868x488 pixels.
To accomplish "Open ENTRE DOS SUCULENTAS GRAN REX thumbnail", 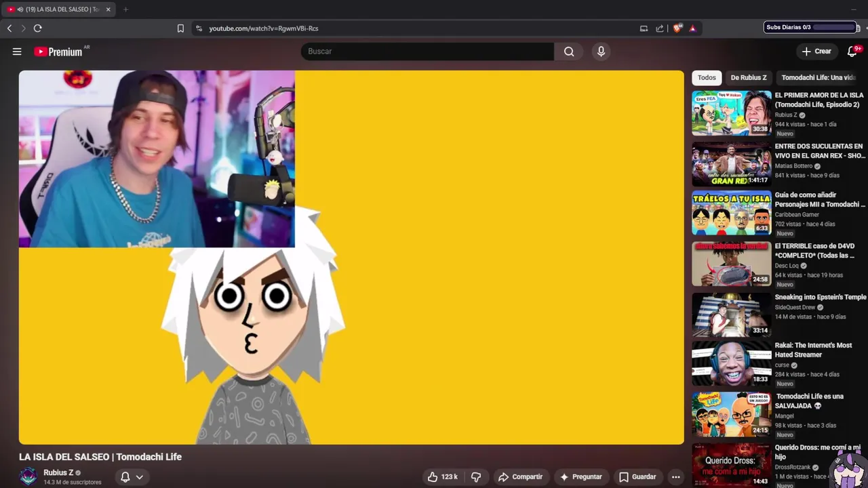I will click(x=732, y=164).
